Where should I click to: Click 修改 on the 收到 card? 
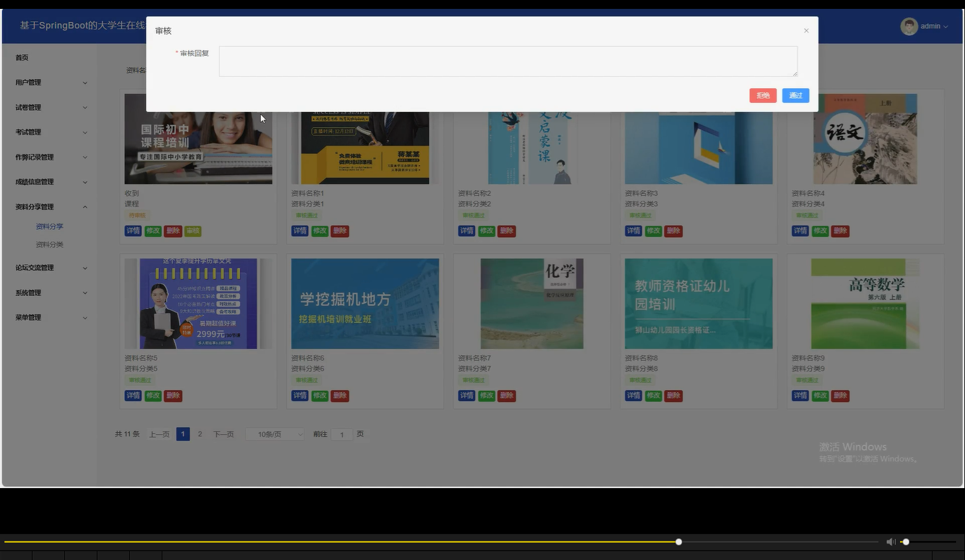pos(153,231)
